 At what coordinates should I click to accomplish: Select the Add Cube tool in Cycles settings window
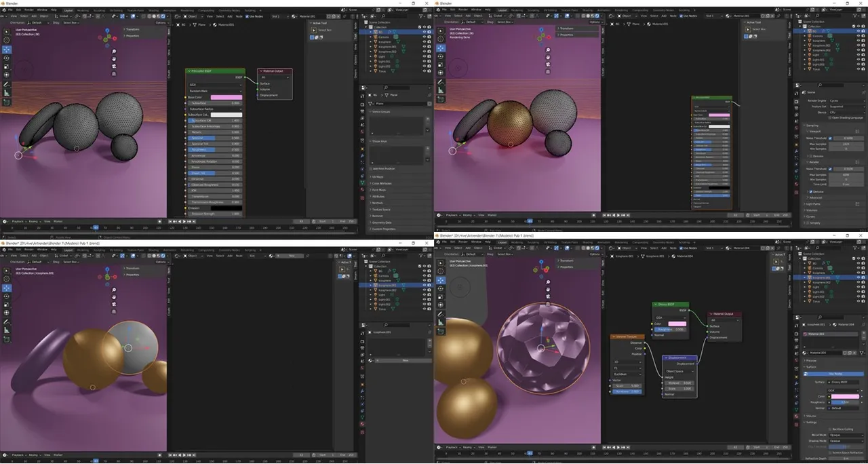pyautogui.click(x=441, y=101)
